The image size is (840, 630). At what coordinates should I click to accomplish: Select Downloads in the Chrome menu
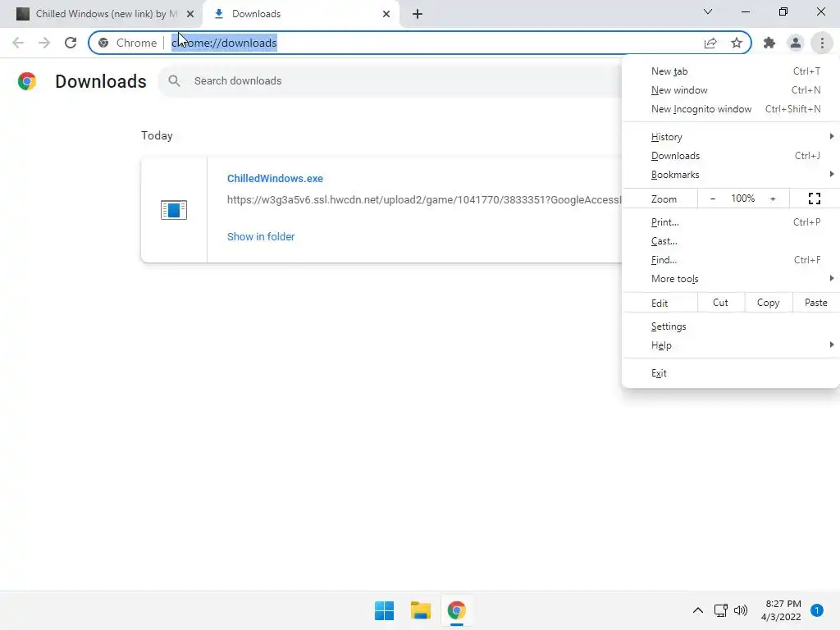[731, 155]
